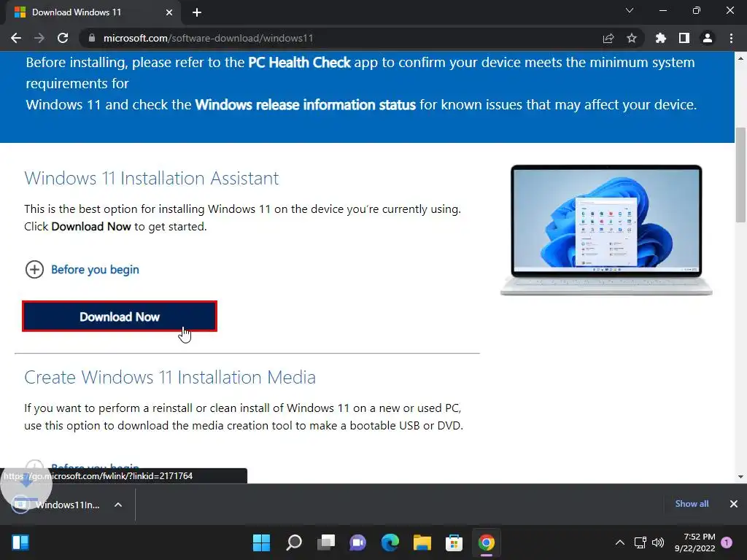
Task: Close the downloads bar with the X
Action: click(x=734, y=504)
